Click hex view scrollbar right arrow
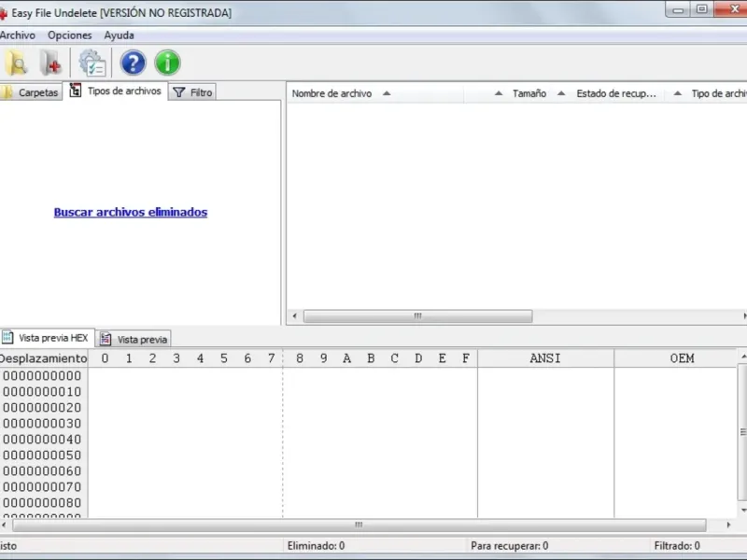Screen dimensions: 747x560 pos(728,525)
